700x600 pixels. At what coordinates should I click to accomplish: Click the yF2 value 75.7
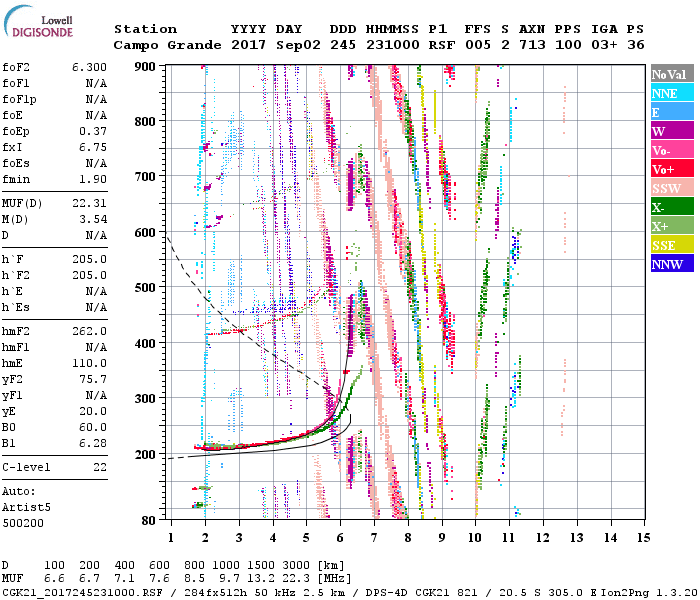click(x=93, y=379)
